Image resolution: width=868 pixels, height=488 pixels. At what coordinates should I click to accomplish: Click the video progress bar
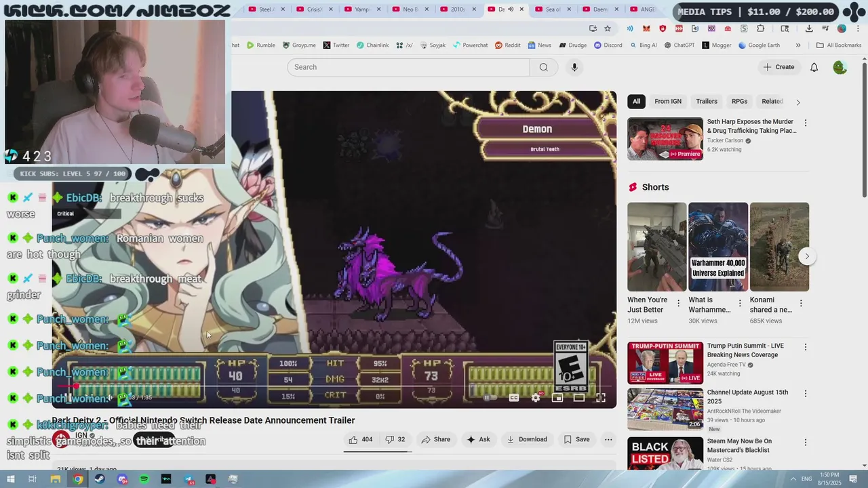click(334, 387)
